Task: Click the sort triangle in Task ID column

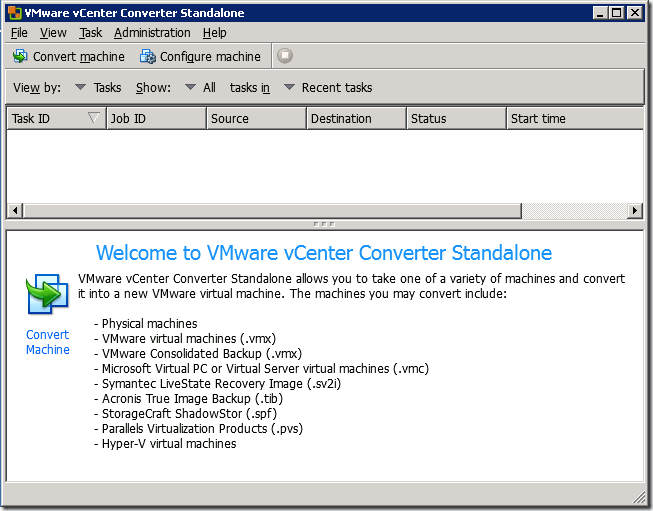Action: [x=94, y=118]
